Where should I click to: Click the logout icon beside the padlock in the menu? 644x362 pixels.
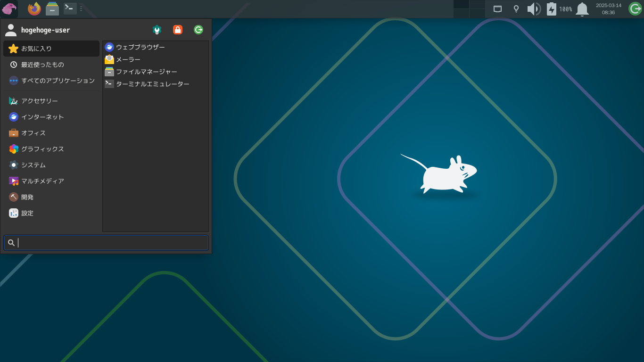[x=198, y=30]
